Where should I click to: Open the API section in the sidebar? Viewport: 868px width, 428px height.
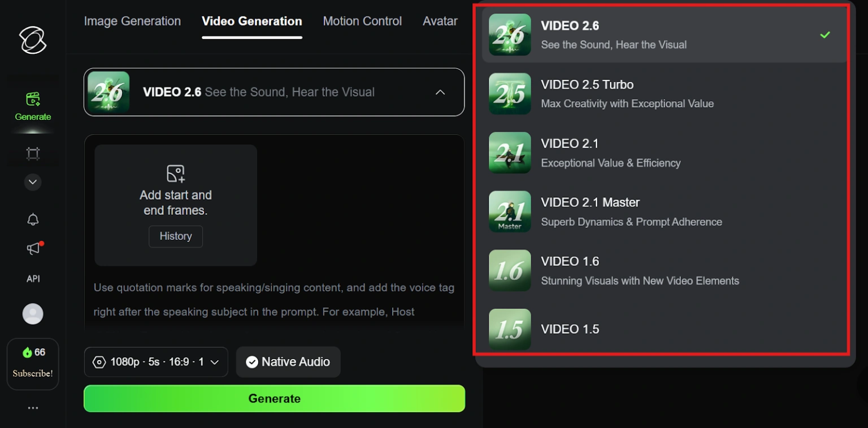point(33,278)
